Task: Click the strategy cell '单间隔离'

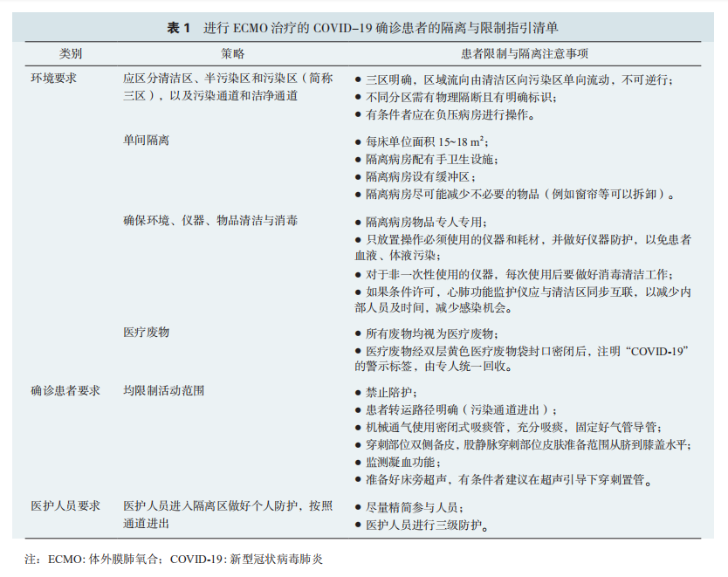Action: click(147, 141)
